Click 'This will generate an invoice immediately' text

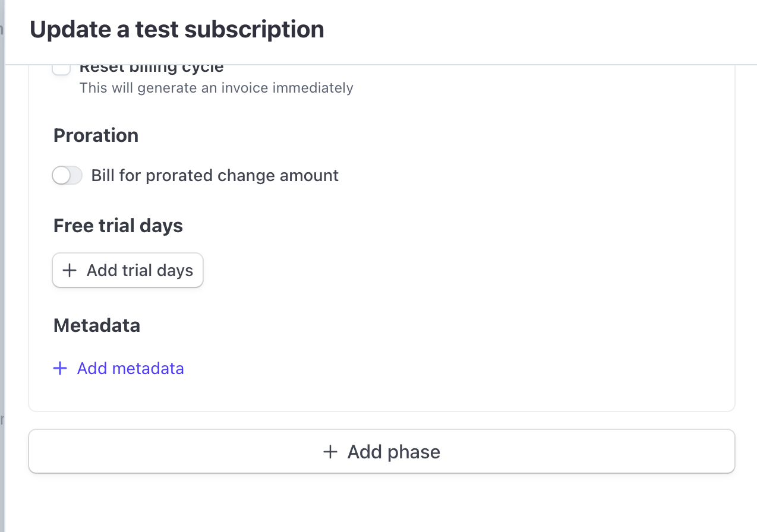[216, 88]
